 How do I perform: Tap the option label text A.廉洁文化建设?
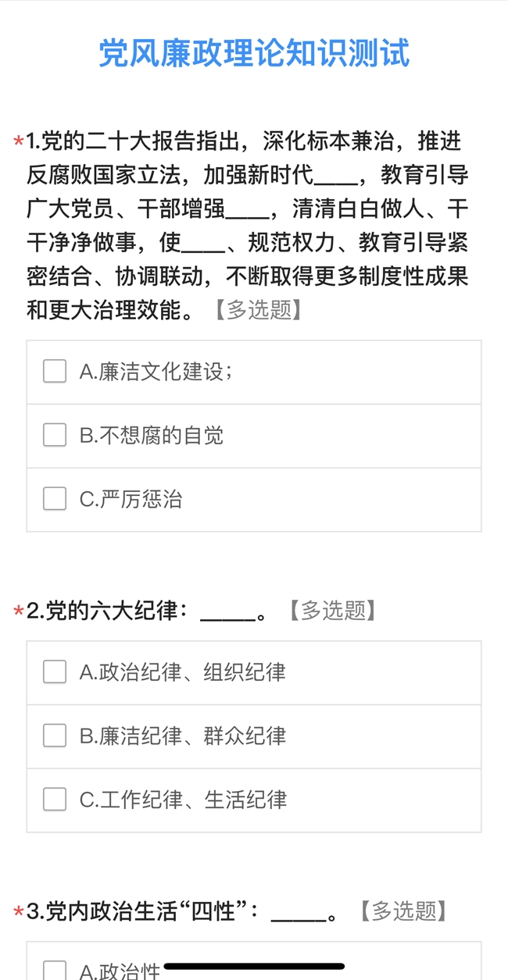pos(156,372)
